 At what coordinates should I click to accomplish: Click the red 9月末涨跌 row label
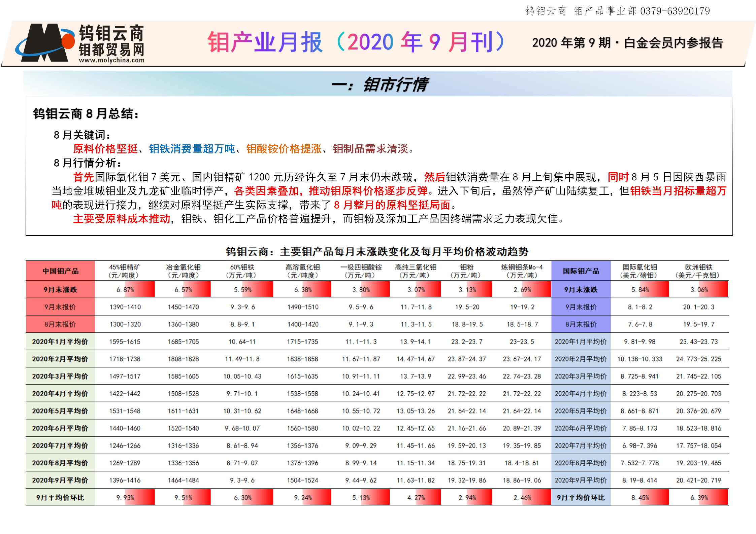pos(60,289)
